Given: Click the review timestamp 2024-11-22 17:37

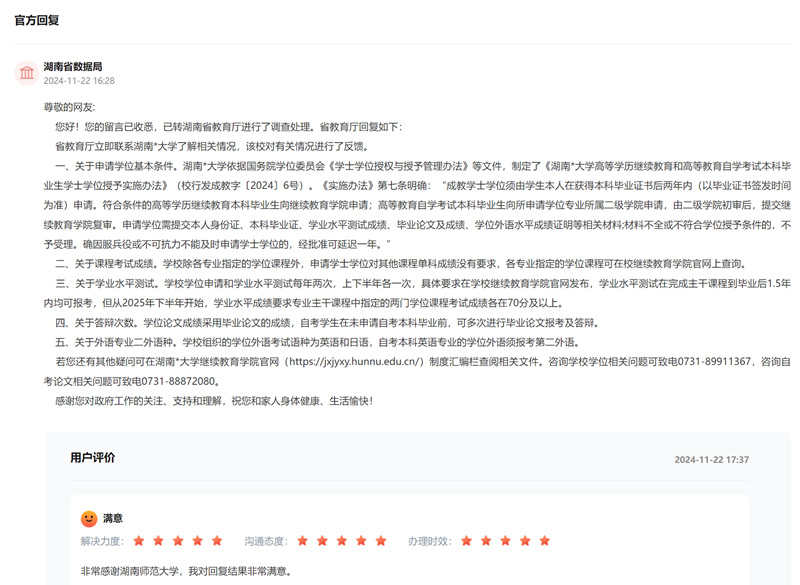Looking at the screenshot, I should point(711,460).
